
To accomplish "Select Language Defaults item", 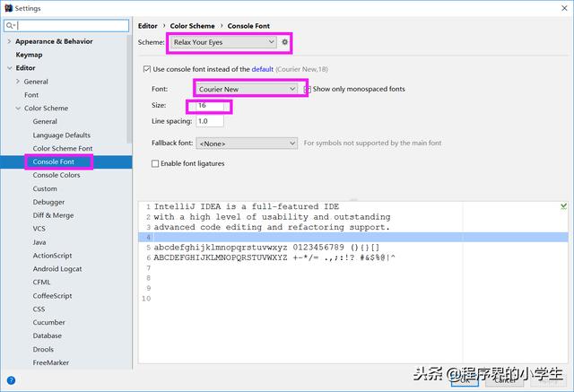I will coord(62,135).
